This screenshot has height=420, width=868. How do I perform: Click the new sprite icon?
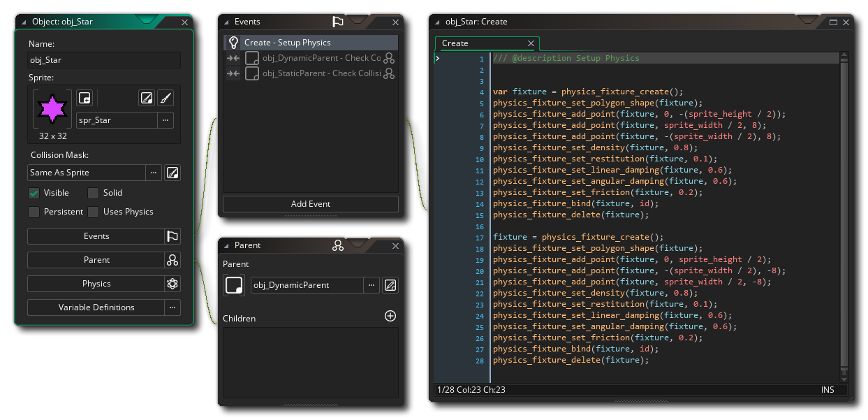(84, 98)
